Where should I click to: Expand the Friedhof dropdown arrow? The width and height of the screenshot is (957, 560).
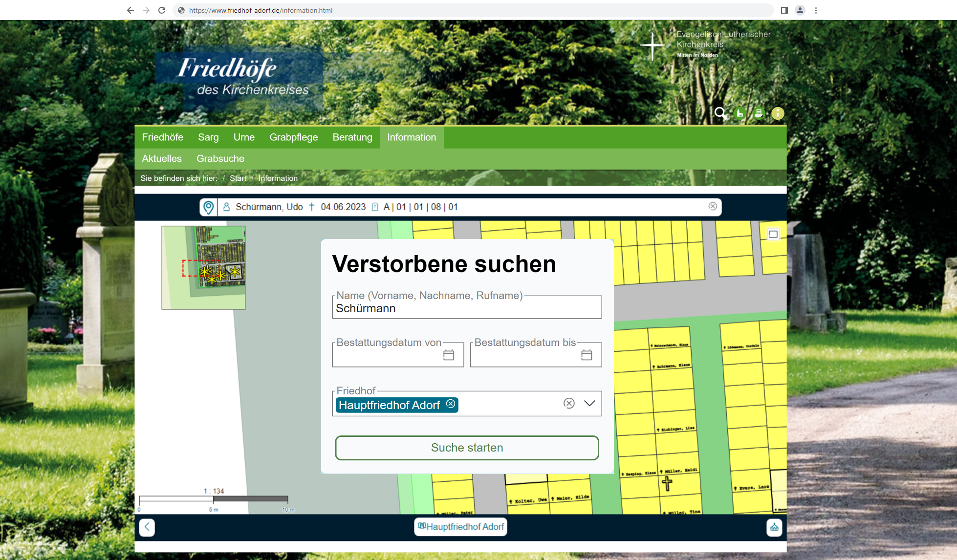(x=589, y=403)
